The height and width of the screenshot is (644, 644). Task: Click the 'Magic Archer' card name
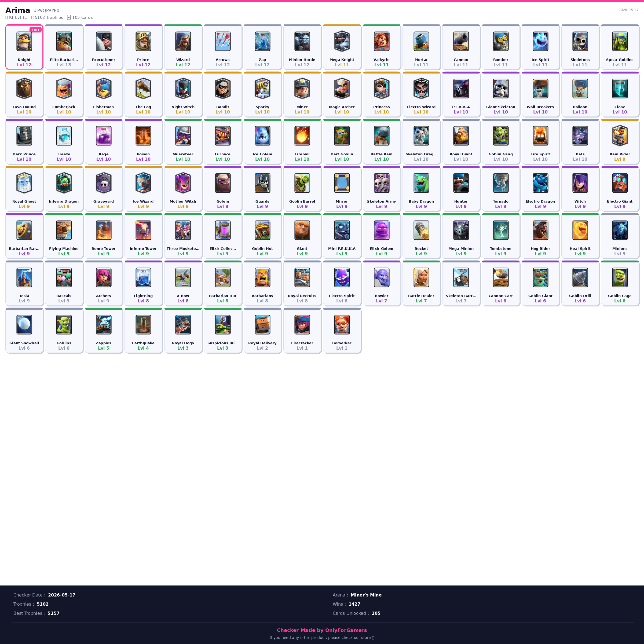(x=342, y=107)
